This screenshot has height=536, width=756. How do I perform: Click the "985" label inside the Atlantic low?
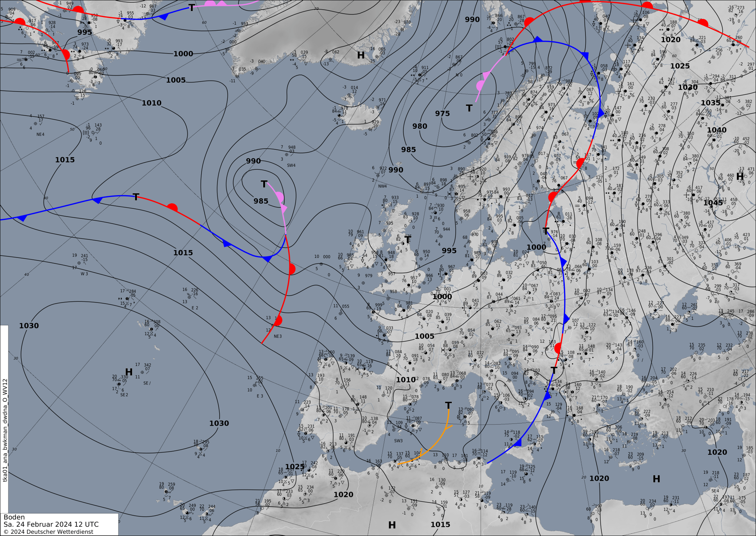[x=261, y=201]
